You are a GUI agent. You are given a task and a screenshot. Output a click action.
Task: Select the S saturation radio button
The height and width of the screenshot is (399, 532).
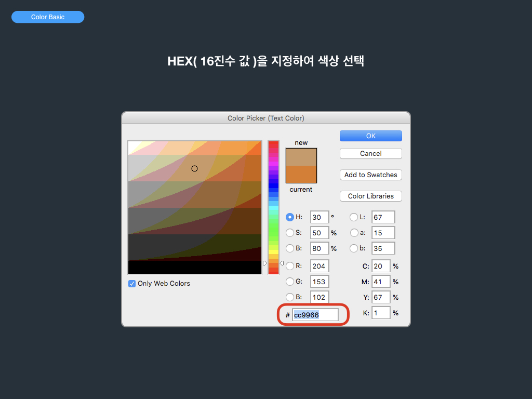pos(290,233)
